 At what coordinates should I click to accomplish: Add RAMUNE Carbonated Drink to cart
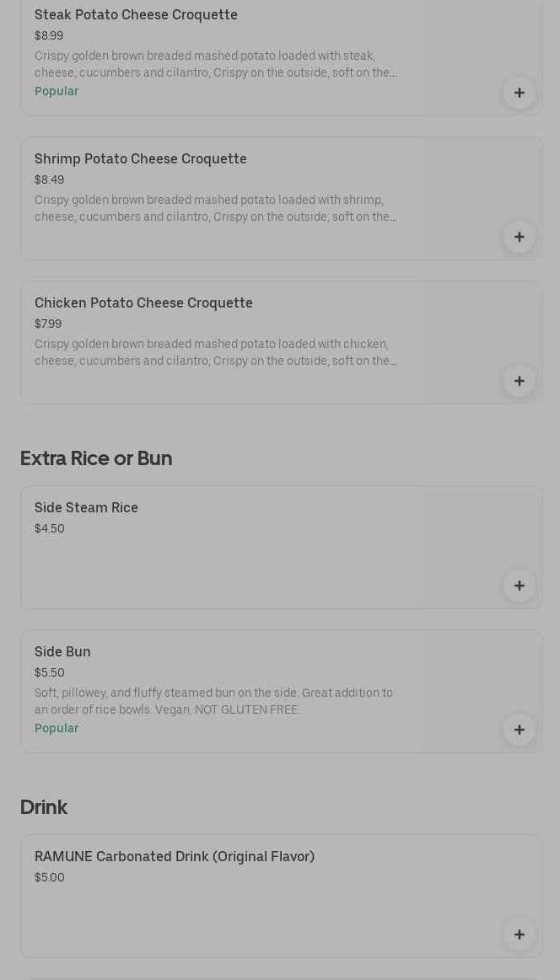coord(520,934)
